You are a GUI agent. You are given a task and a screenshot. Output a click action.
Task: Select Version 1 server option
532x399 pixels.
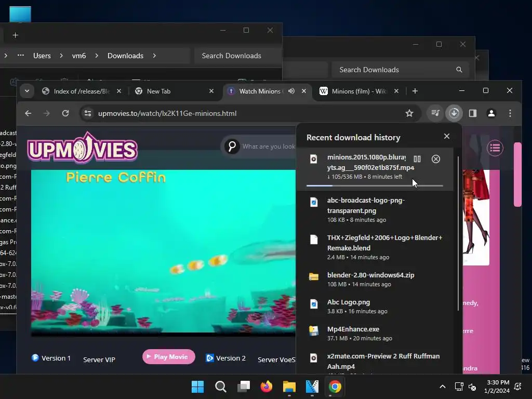pyautogui.click(x=51, y=358)
